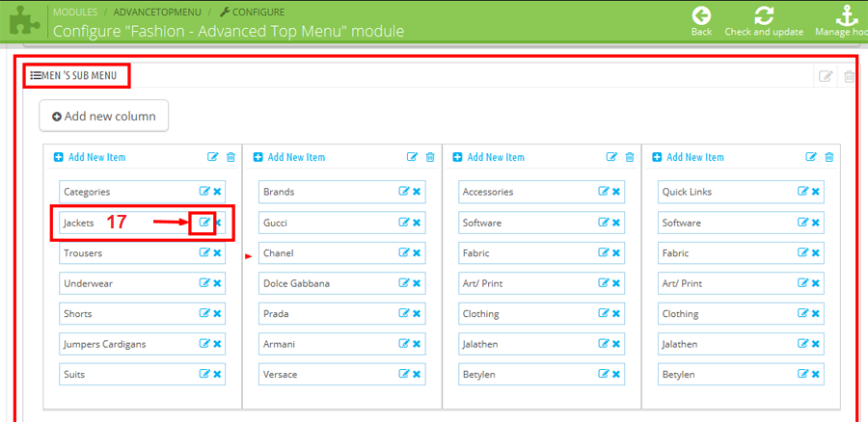Remove Art/ Print in Accessories column

pos(616,283)
